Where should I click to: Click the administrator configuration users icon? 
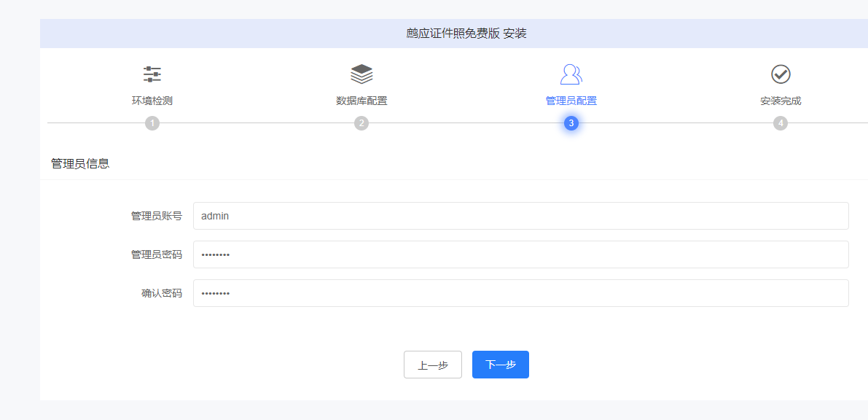(x=571, y=74)
